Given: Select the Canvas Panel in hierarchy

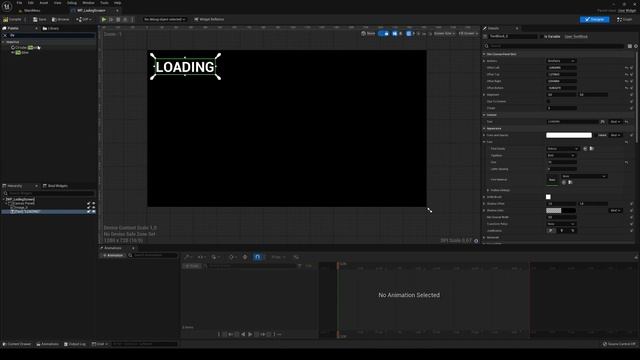Looking at the screenshot, I should coord(22,203).
